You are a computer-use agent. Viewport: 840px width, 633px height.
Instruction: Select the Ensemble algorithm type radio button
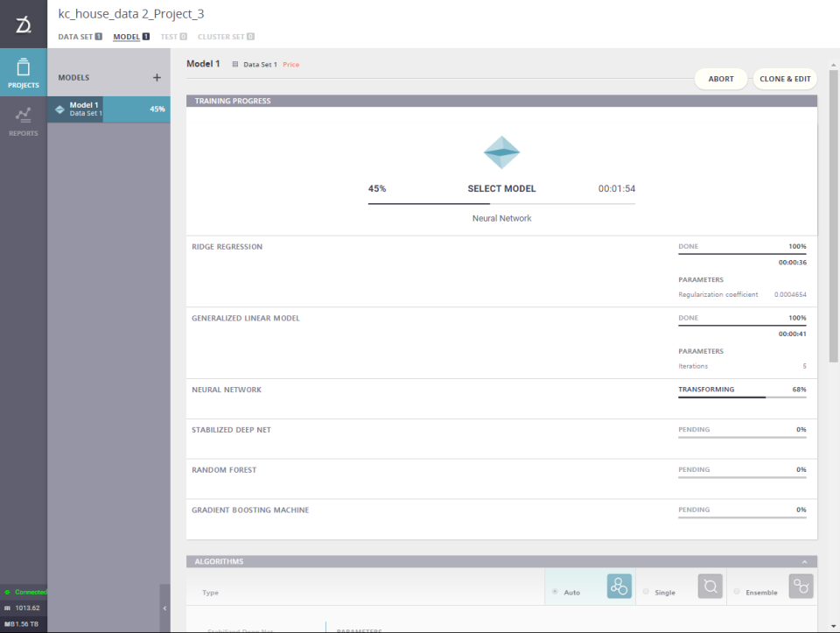737,592
